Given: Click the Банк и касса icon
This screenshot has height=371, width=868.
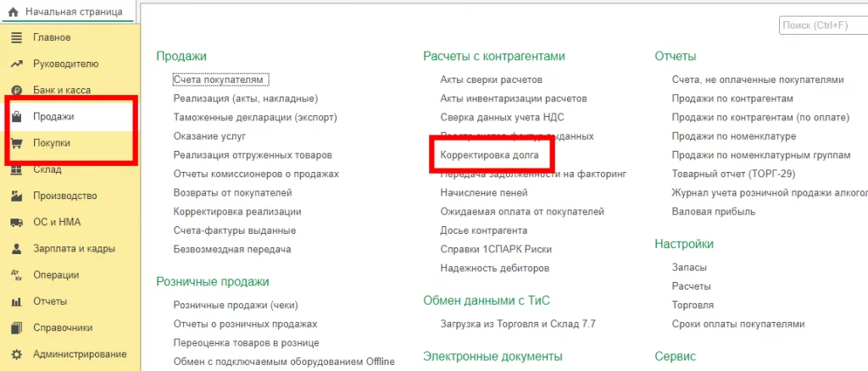Looking at the screenshot, I should (x=16, y=90).
